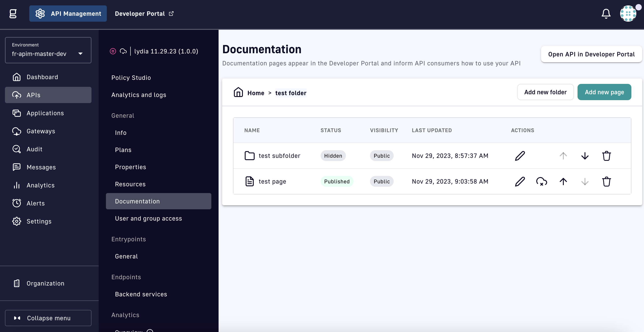Click the Add new folder button

[x=545, y=92]
